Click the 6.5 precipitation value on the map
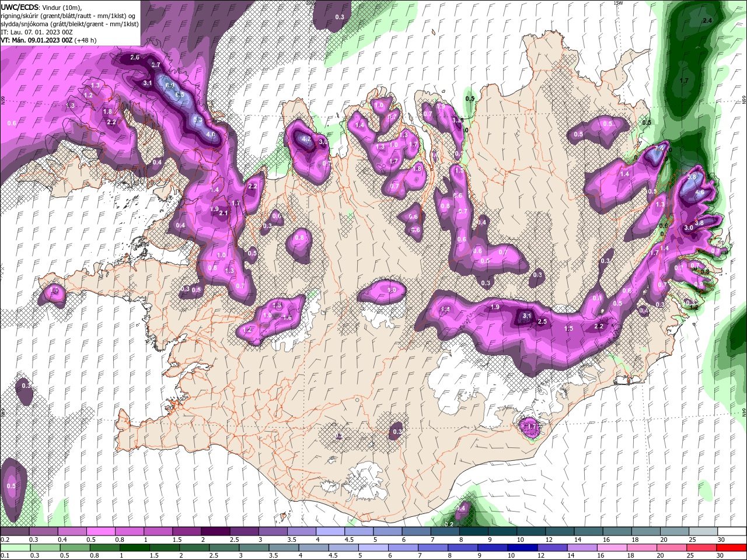This screenshot has height=560, width=747. [179, 94]
